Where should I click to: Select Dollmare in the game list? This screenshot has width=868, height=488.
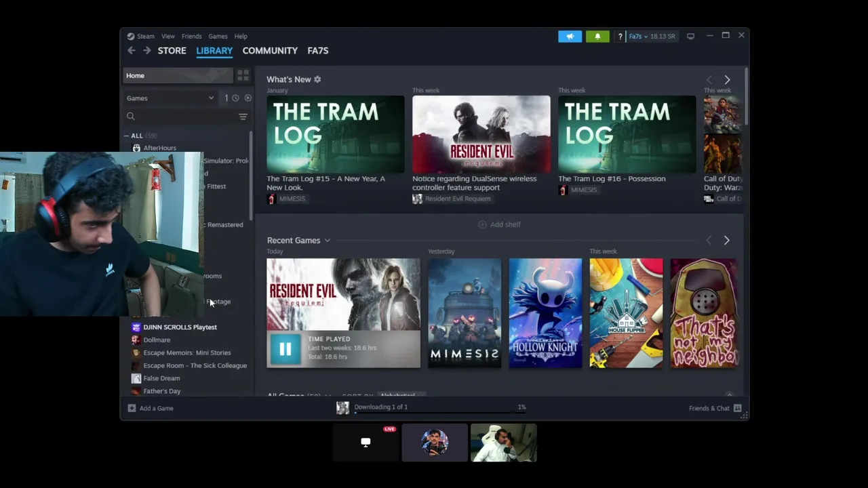(157, 340)
